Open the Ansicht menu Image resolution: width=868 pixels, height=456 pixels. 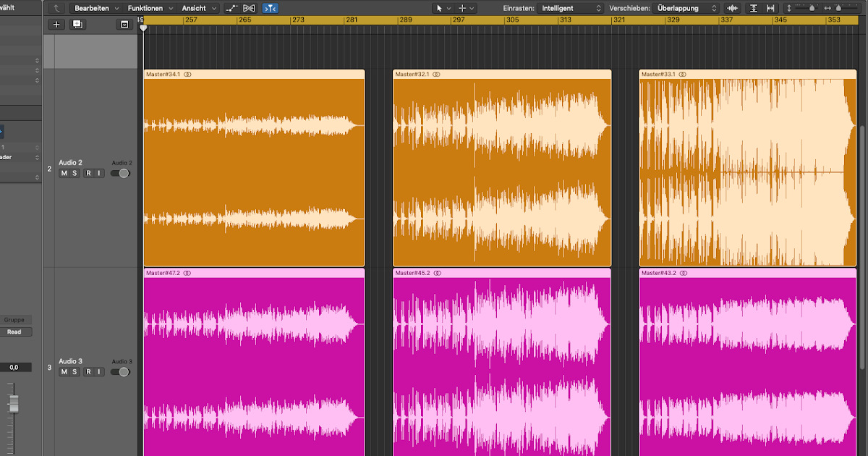click(199, 8)
